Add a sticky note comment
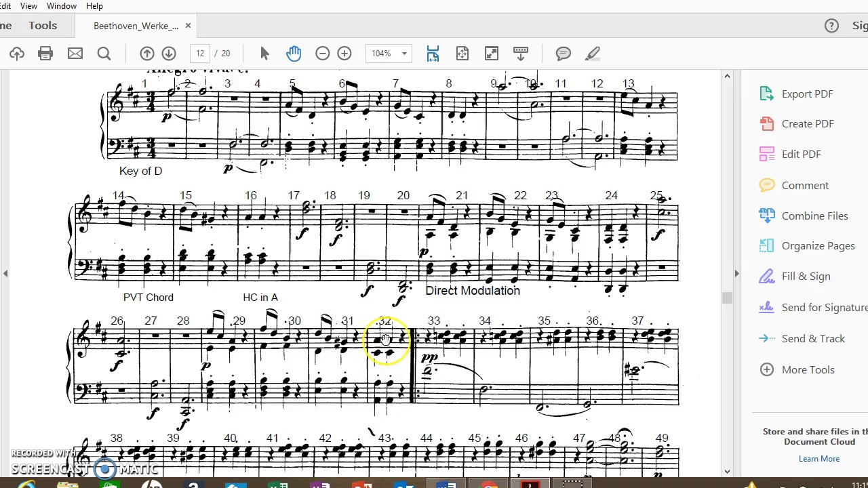 564,54
